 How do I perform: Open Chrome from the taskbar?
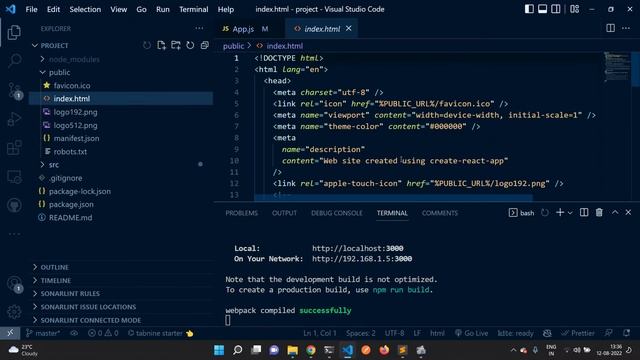[311, 350]
